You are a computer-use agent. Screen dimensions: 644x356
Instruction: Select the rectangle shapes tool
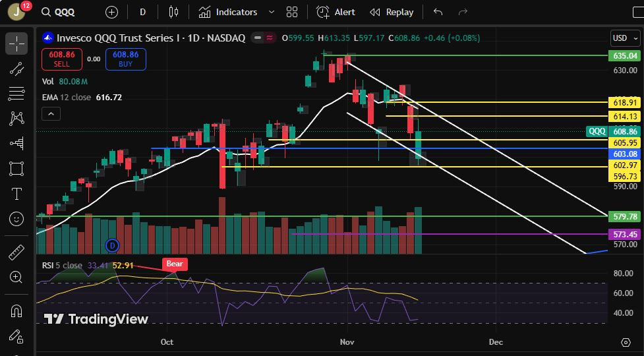(x=16, y=169)
